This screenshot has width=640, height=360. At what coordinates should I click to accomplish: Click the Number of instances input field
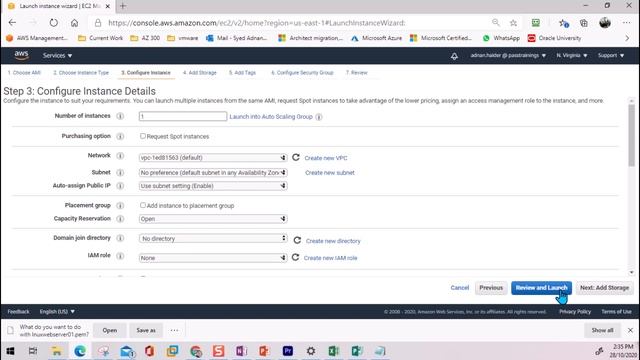click(x=183, y=116)
